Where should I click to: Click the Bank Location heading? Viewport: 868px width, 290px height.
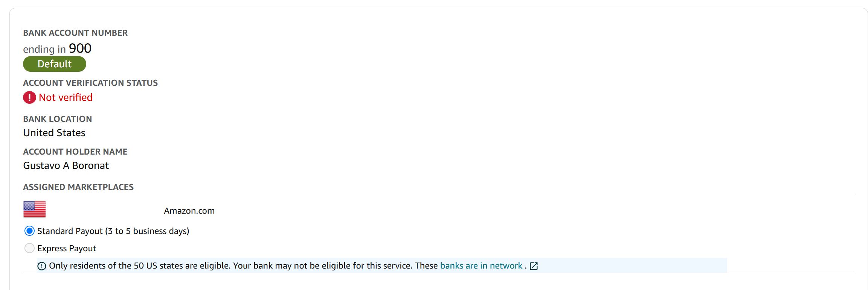[58, 119]
